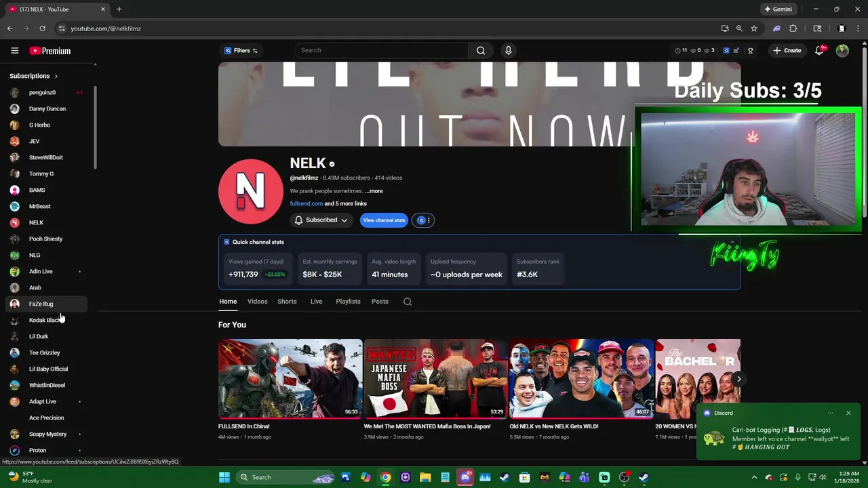Image resolution: width=868 pixels, height=488 pixels.
Task: Search within the NELK channel
Action: (408, 302)
